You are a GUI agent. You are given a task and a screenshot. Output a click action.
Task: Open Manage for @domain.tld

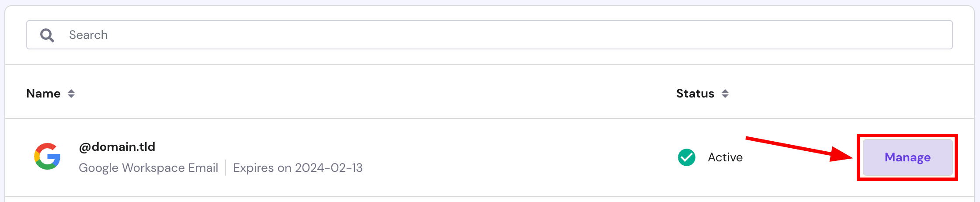click(x=907, y=157)
